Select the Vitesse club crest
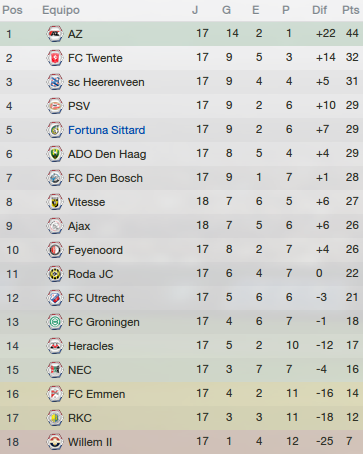 click(x=55, y=202)
